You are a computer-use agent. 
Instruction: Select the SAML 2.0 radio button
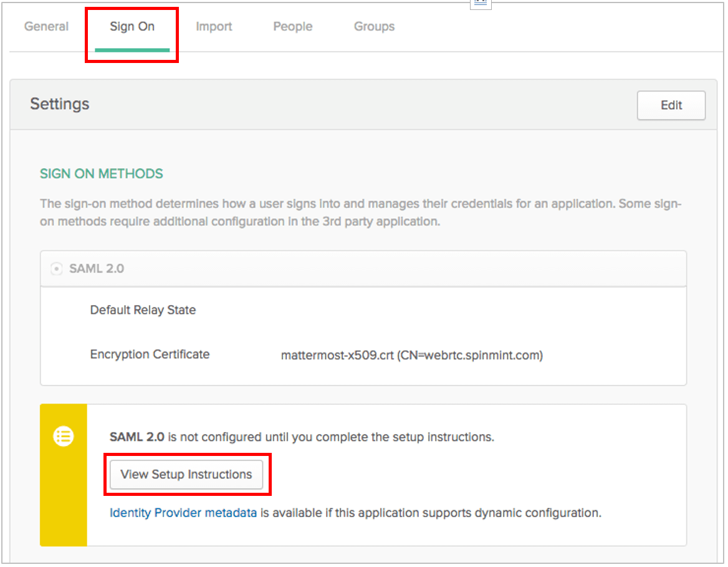pyautogui.click(x=56, y=268)
